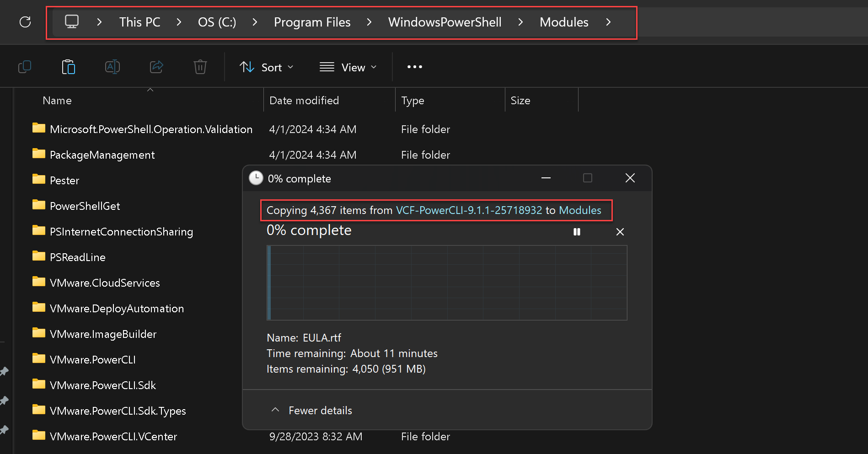Close the copy progress dialog window
This screenshot has width=868, height=454.
coord(630,178)
